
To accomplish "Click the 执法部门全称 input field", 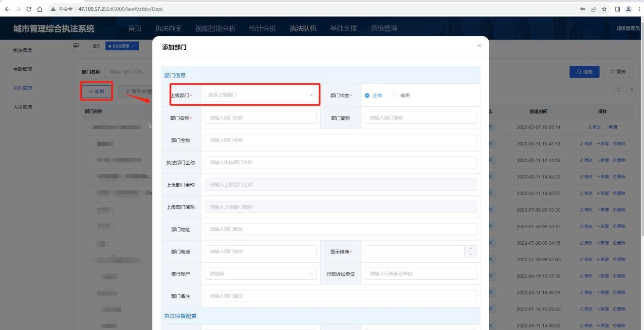I will [341, 162].
